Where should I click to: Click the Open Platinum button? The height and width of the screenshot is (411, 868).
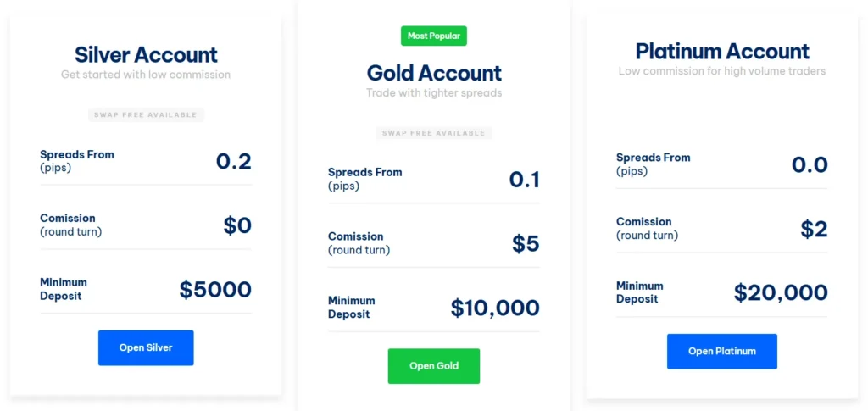(x=721, y=351)
